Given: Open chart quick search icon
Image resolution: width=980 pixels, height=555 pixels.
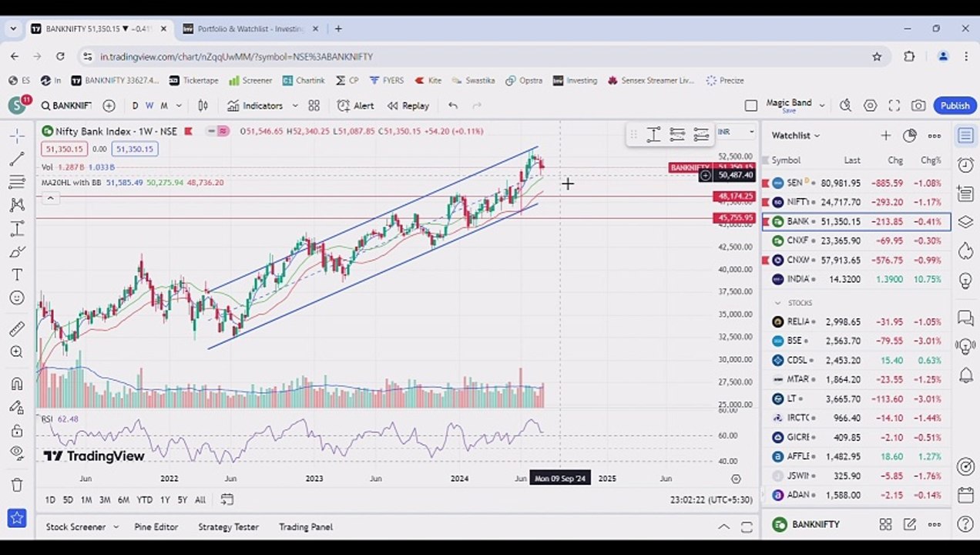Looking at the screenshot, I should click(x=845, y=106).
